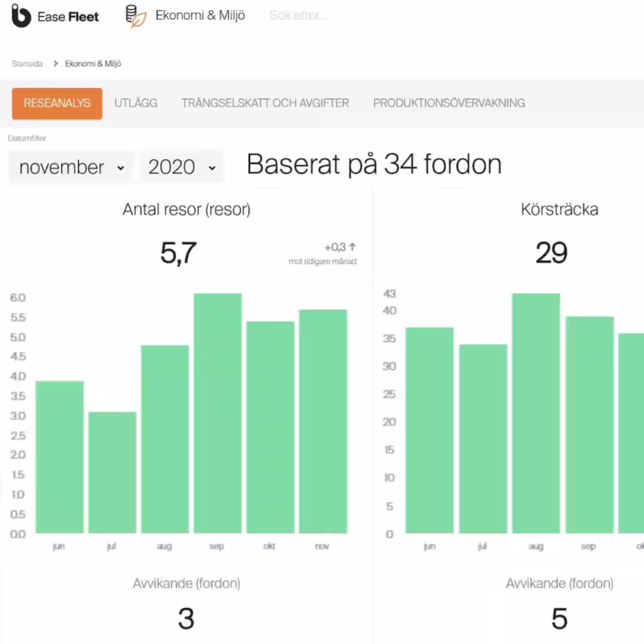Click the sep bar in Antal resor chart

click(x=217, y=413)
